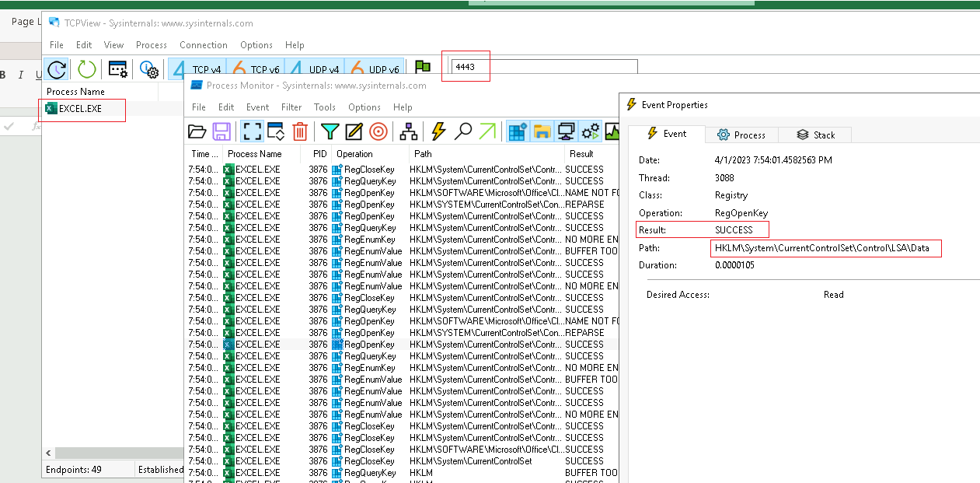Image resolution: width=980 pixels, height=483 pixels.
Task: Open the Options menu in TCPView
Action: coord(256,45)
